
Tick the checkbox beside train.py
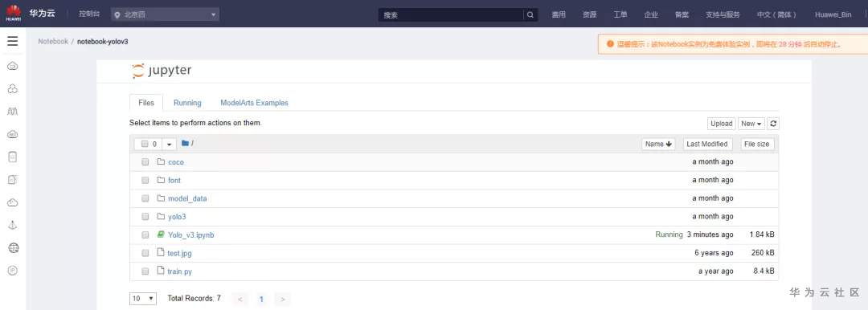coord(145,271)
